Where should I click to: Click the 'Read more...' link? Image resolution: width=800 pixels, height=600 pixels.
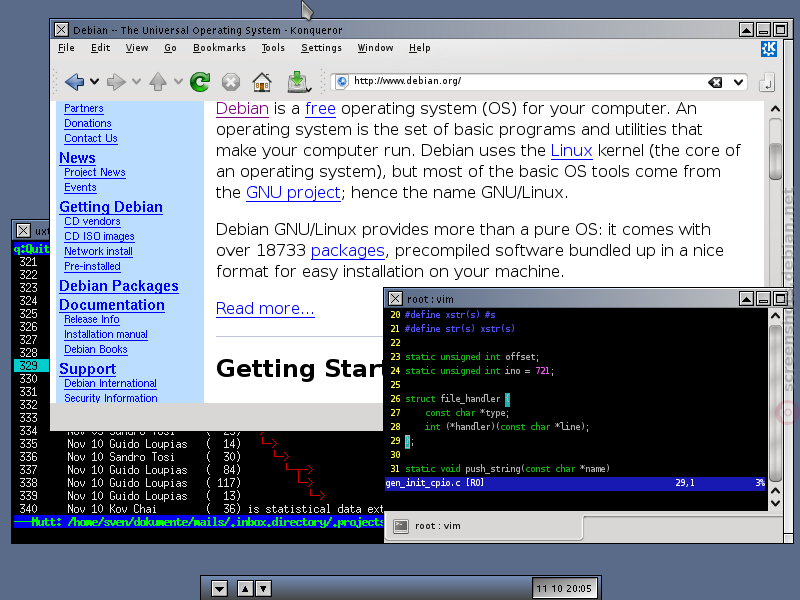coord(265,309)
